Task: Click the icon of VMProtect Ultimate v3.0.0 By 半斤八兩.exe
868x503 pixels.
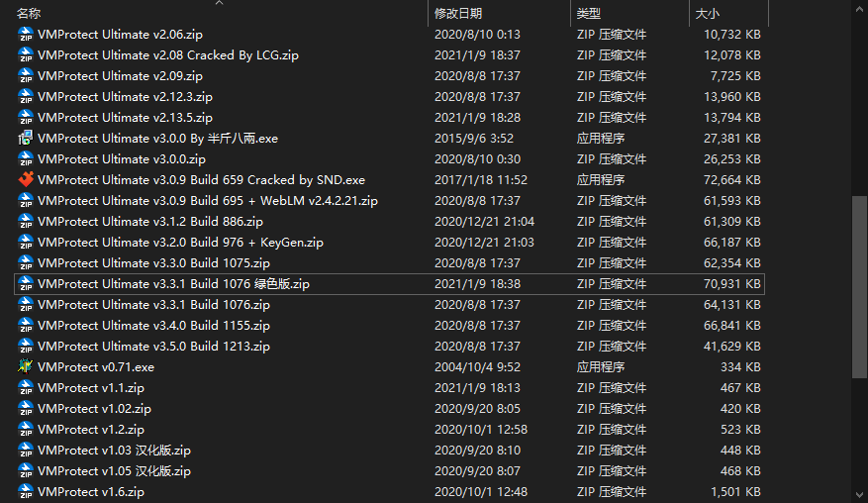Action: coord(26,139)
